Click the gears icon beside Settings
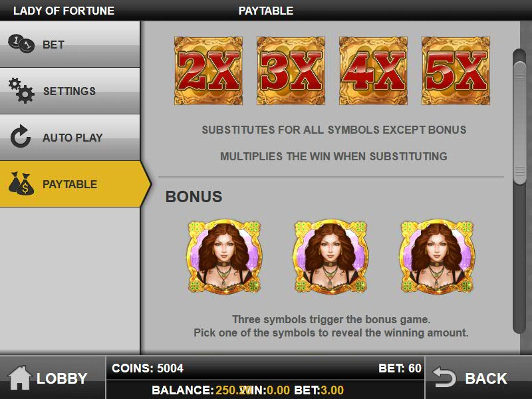Viewport: 532px width, 399px height. tap(21, 90)
